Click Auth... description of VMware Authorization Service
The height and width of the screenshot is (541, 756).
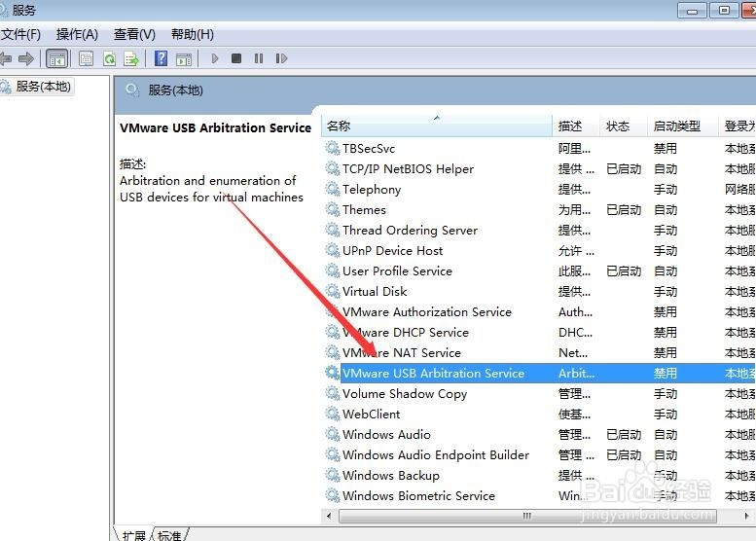pyautogui.click(x=576, y=312)
